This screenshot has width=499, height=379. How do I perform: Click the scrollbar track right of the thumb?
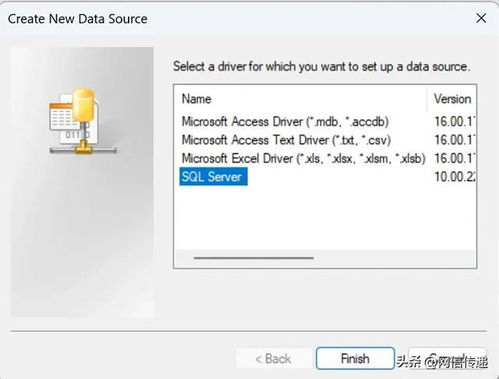pyautogui.click(x=393, y=258)
